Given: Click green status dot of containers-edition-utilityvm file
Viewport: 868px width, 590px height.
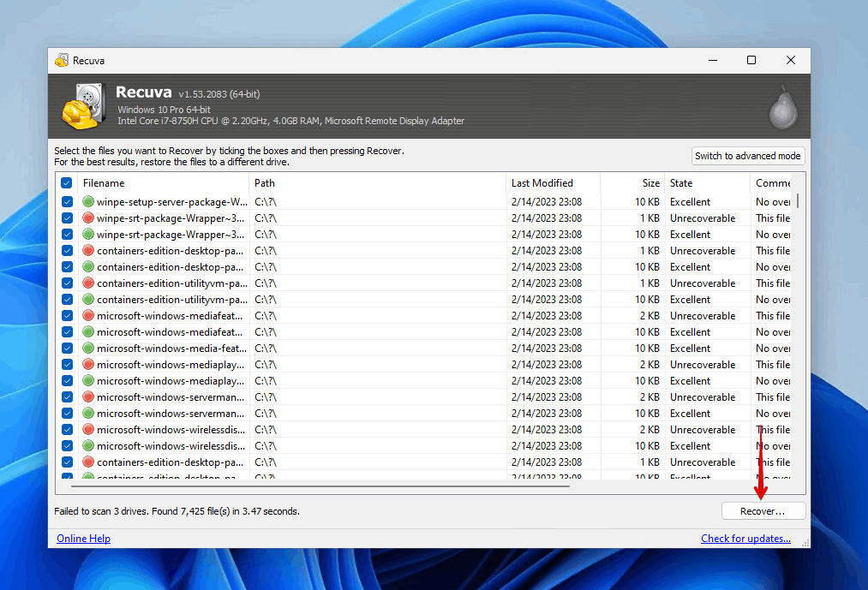Looking at the screenshot, I should tap(88, 300).
